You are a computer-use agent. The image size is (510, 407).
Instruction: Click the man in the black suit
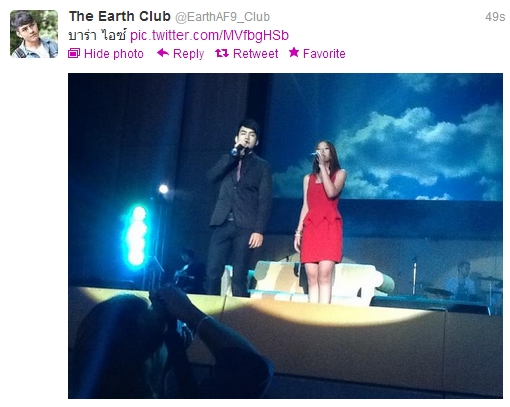click(239, 207)
